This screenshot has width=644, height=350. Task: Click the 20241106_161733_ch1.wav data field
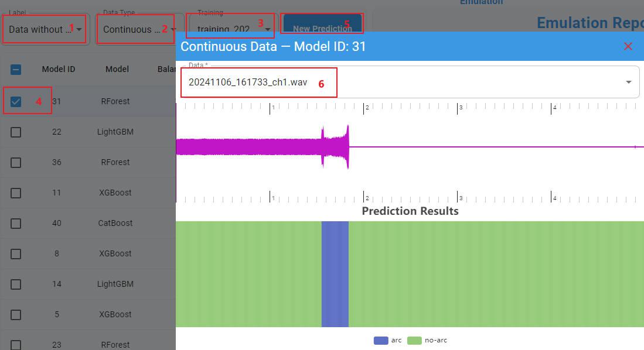pyautogui.click(x=248, y=83)
